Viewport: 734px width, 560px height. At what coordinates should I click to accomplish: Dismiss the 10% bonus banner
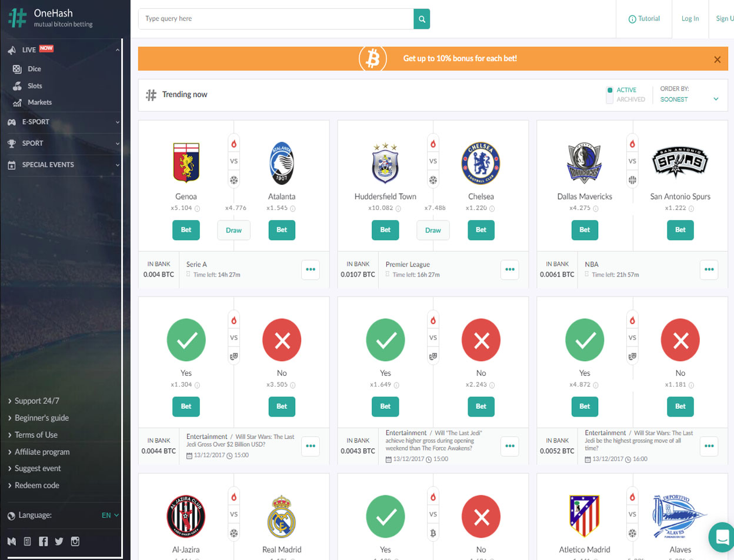(x=717, y=59)
